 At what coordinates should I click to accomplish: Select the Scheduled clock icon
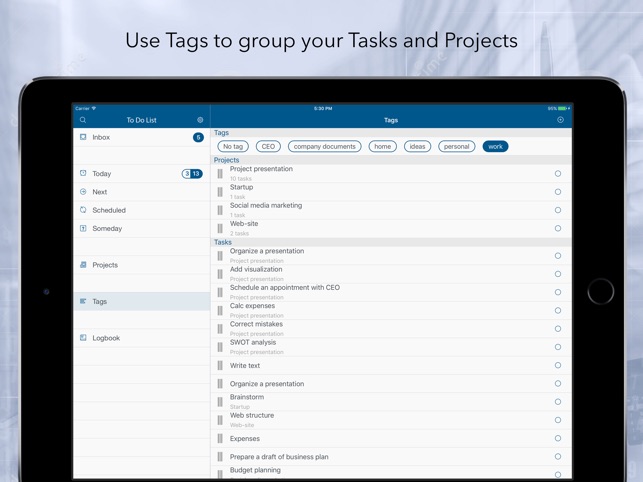[x=83, y=210]
